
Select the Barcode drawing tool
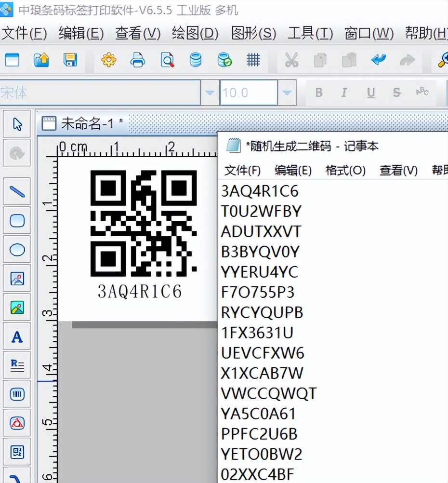(x=17, y=394)
